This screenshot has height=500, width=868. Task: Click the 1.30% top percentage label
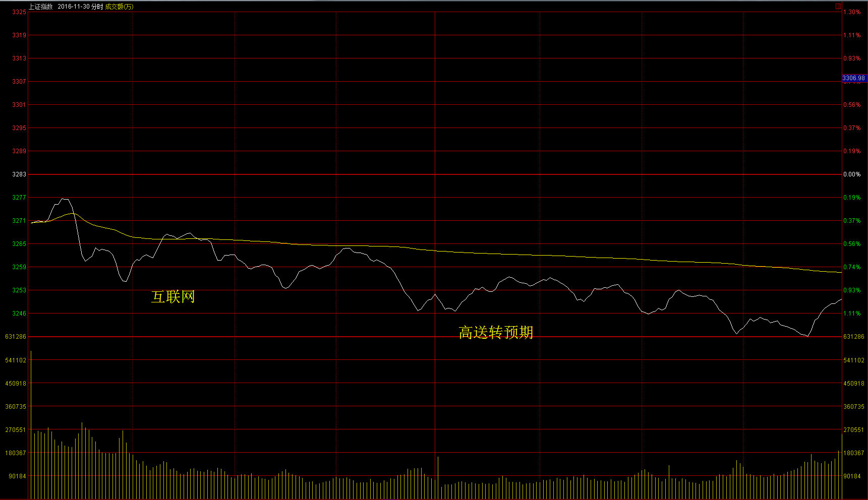[852, 12]
